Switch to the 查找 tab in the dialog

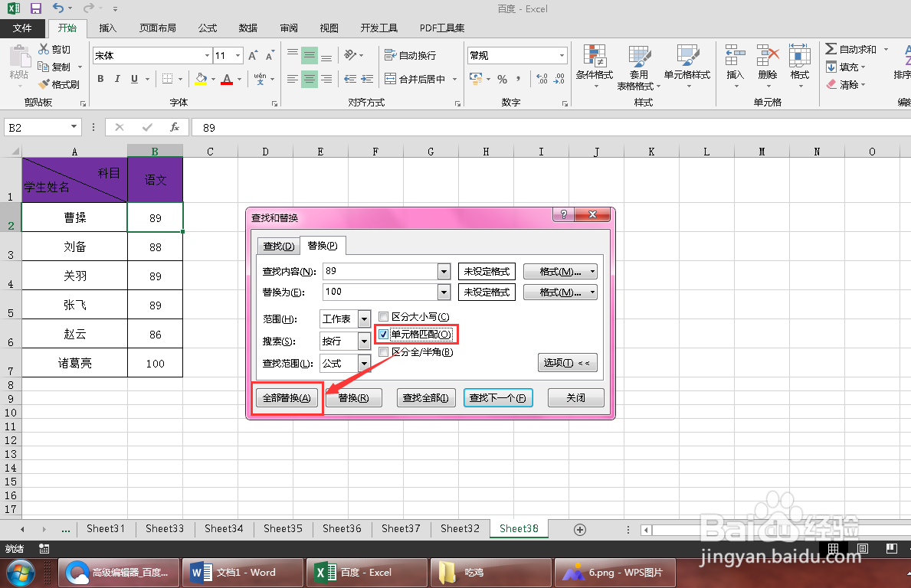(x=277, y=245)
